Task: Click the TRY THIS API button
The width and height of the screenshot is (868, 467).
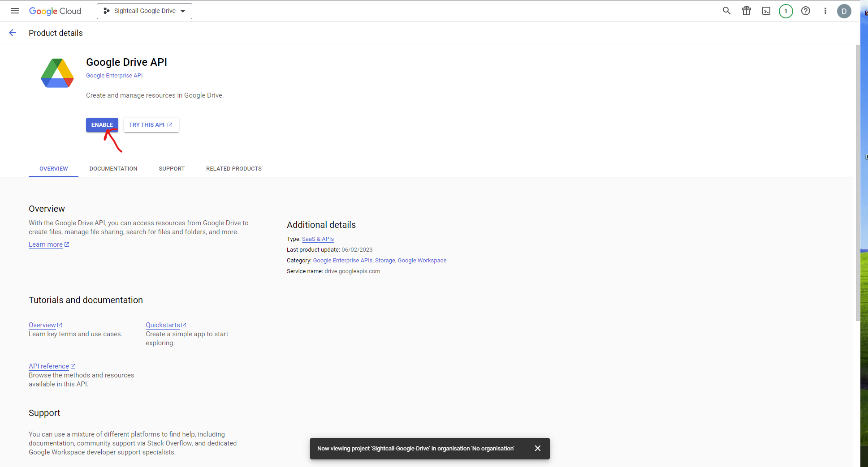Action: pyautogui.click(x=151, y=125)
